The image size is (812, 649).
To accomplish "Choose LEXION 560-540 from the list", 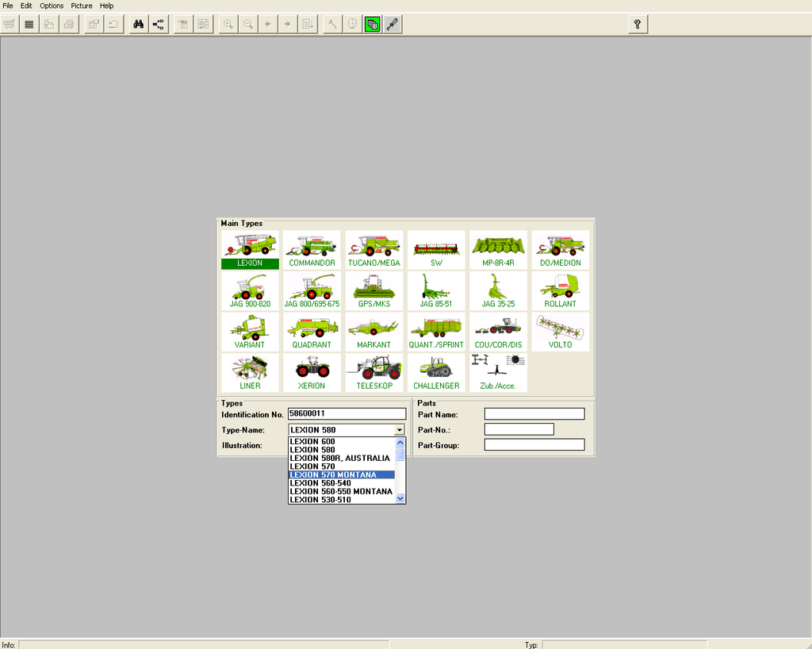I will pos(341,483).
